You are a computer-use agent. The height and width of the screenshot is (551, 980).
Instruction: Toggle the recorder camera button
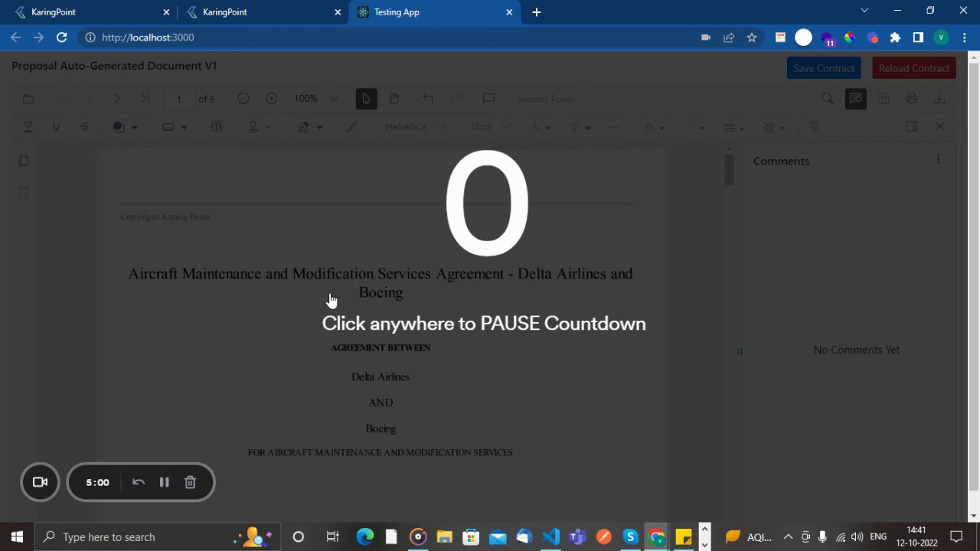pos(40,482)
